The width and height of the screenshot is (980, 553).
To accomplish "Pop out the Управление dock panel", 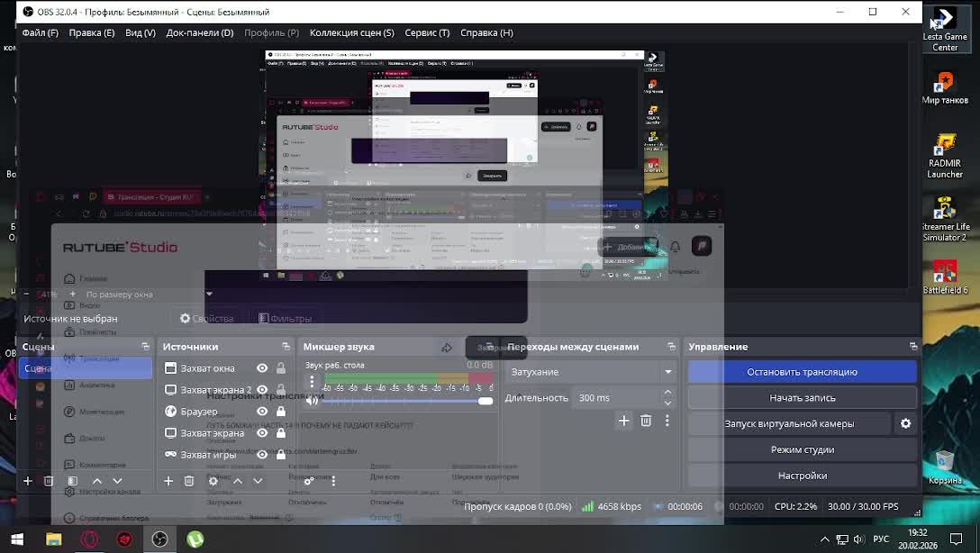I will (913, 346).
